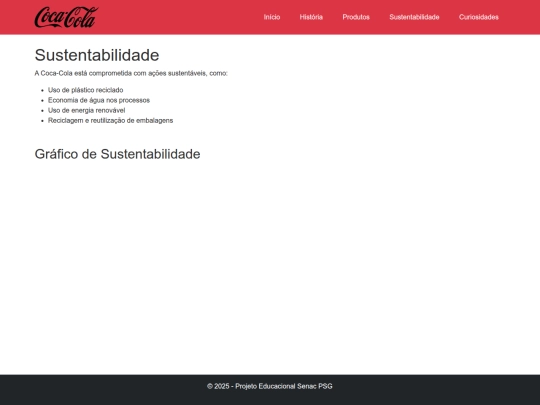
Task: Click the main Sustentabilidade page heading
Action: [97, 55]
